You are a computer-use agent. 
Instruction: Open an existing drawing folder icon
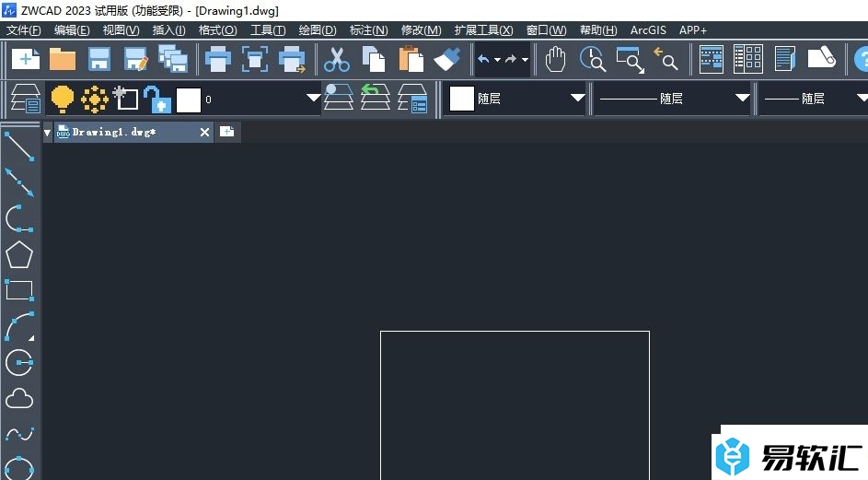[63, 59]
